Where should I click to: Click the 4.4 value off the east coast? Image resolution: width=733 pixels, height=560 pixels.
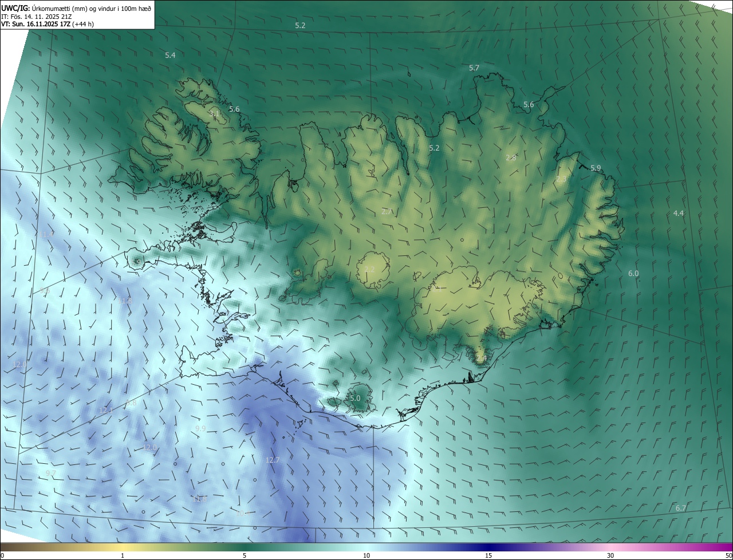(678, 213)
